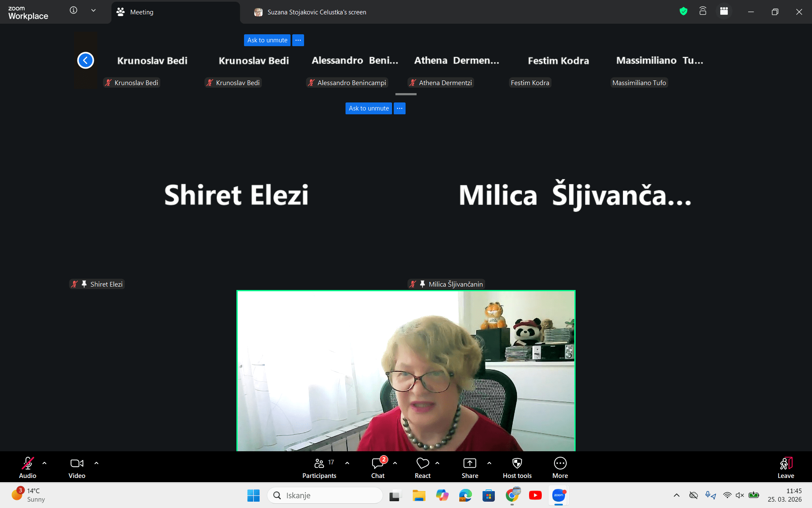Click the green encryption shield icon

click(683, 11)
